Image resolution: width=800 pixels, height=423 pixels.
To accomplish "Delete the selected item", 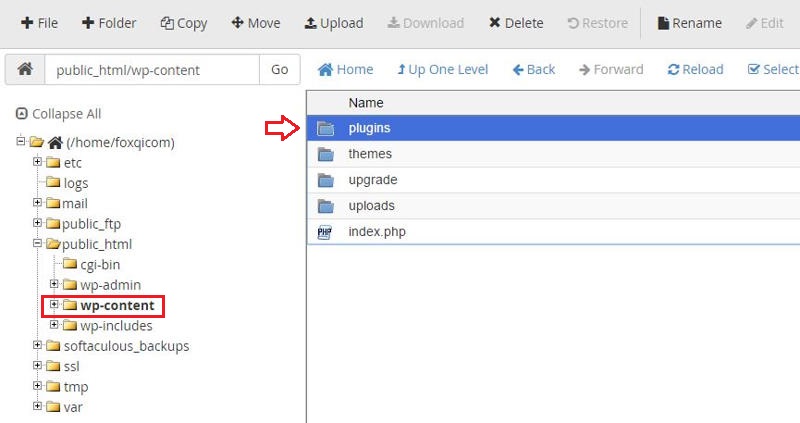I will [516, 23].
